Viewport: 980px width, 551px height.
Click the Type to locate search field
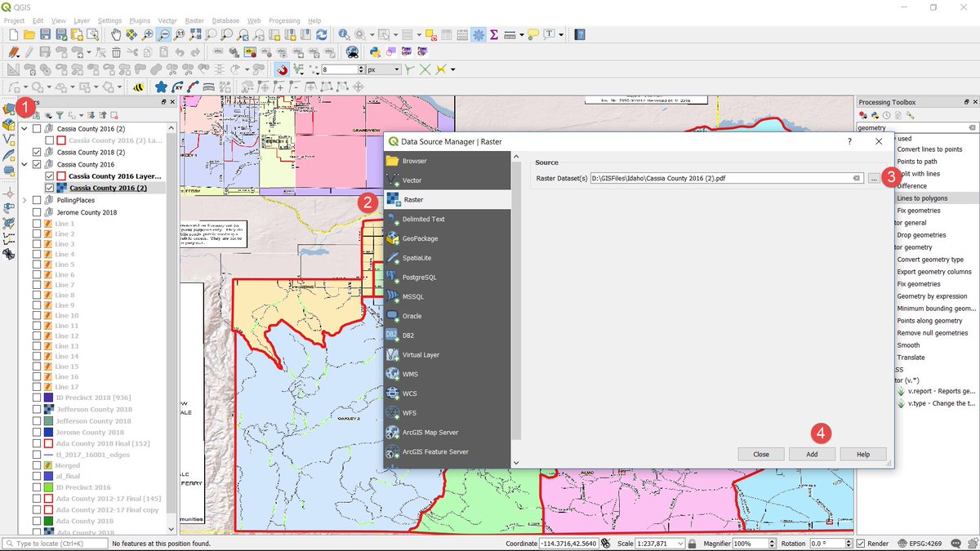[54, 543]
